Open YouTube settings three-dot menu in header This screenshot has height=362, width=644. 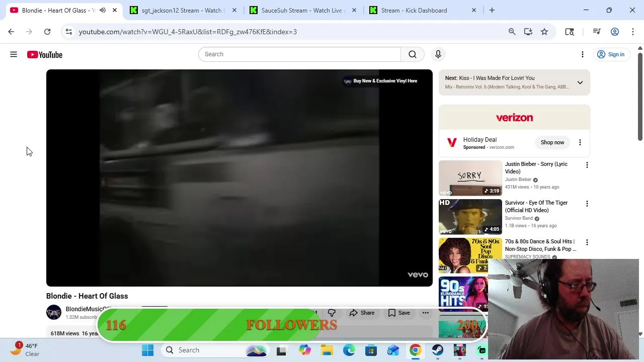click(x=583, y=54)
